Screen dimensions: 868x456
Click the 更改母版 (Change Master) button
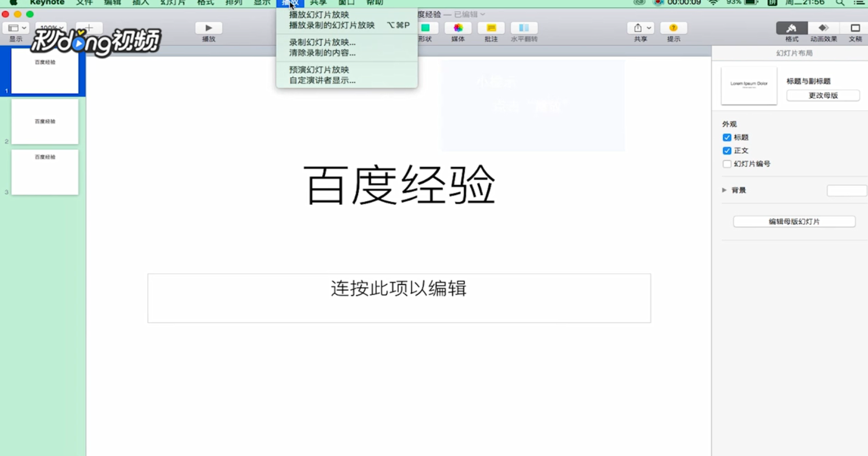[x=823, y=95]
